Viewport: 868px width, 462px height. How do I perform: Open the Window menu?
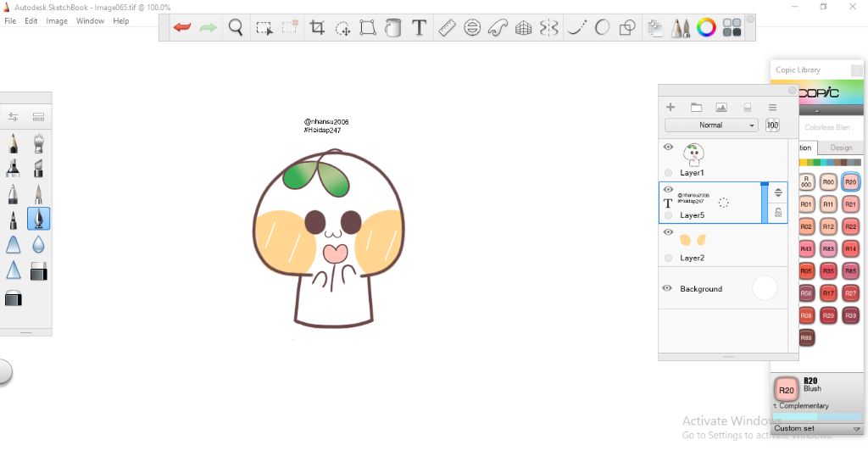[x=90, y=21]
